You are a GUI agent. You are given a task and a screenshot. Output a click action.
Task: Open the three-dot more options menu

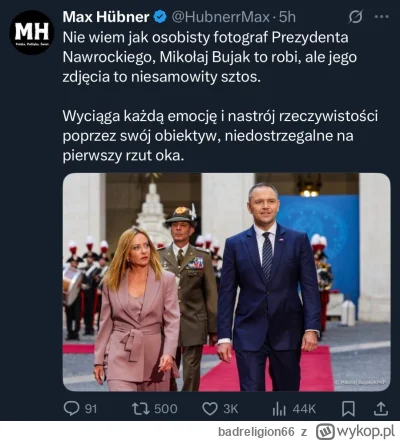[x=382, y=17]
